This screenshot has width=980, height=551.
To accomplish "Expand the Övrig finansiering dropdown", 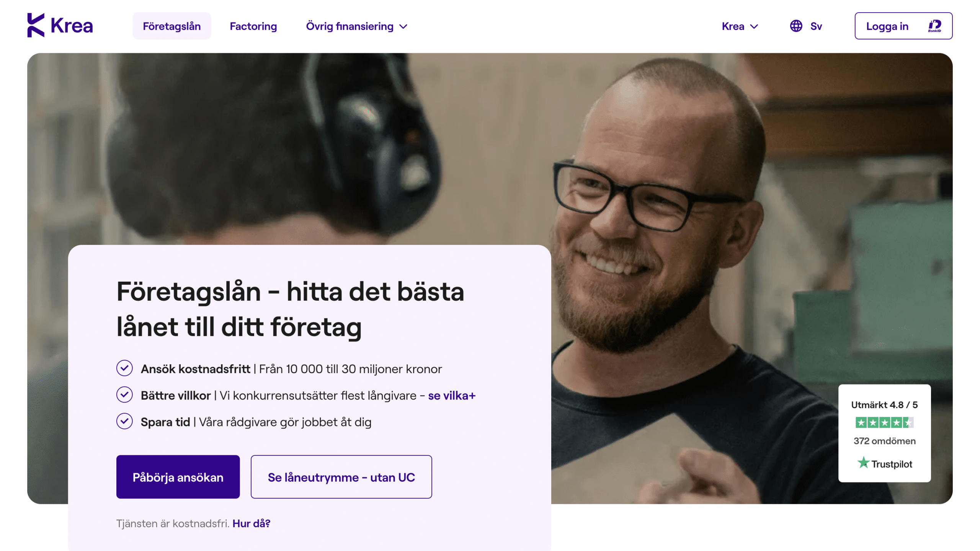I will pos(357,26).
